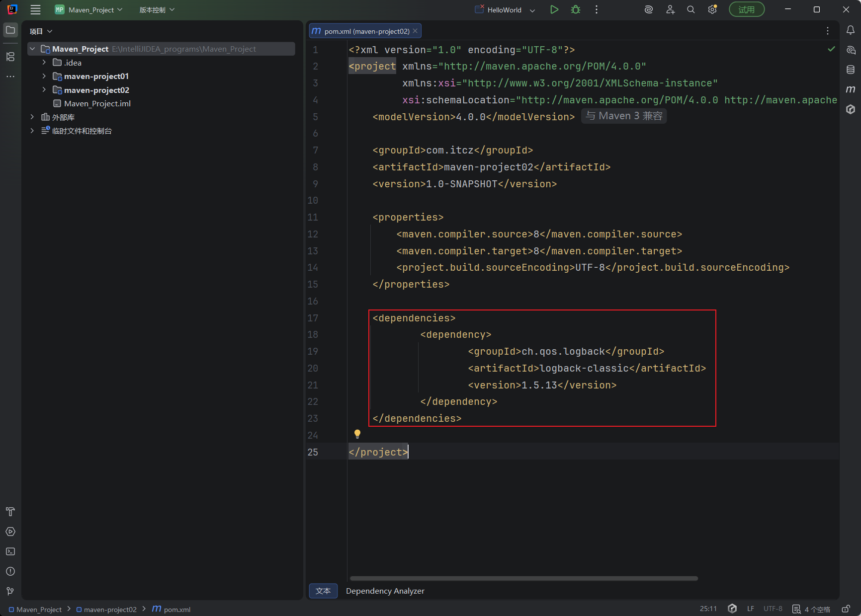Screen dimensions: 861x616
Task: Click Maven_Project breadcrumb in status bar
Action: pyautogui.click(x=35, y=610)
